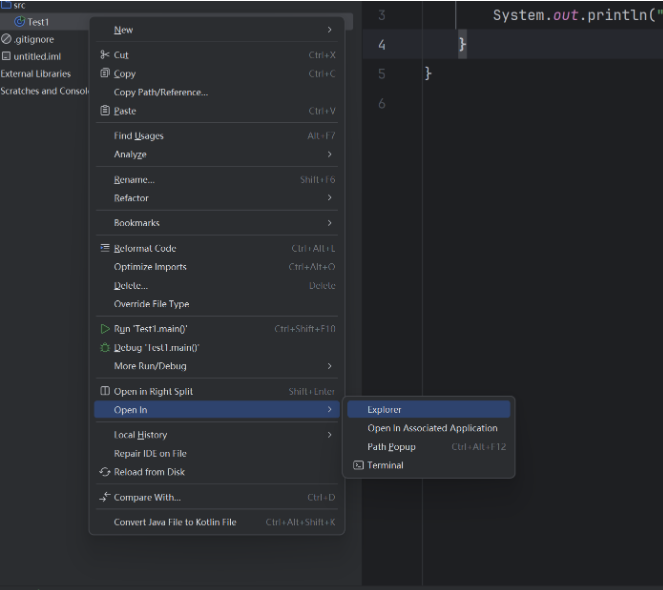Expand the Bookmarks submenu arrow
This screenshot has height=590, width=663.
[329, 223]
